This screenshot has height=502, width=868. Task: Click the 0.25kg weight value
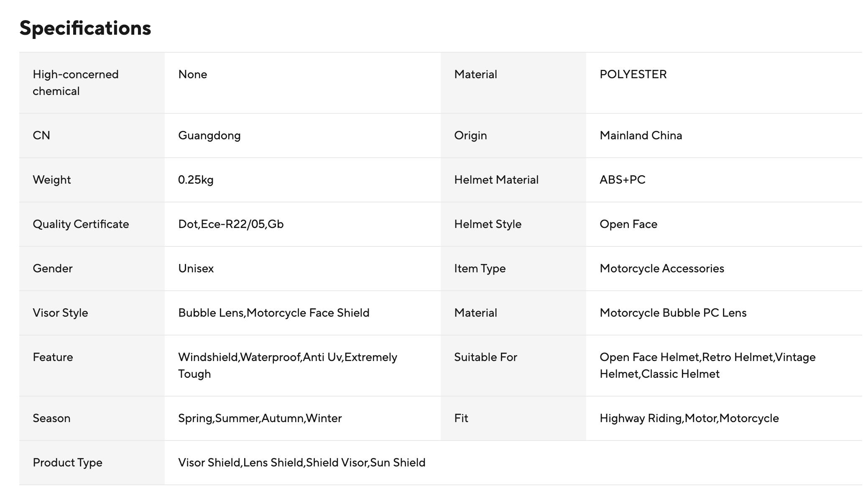click(196, 180)
